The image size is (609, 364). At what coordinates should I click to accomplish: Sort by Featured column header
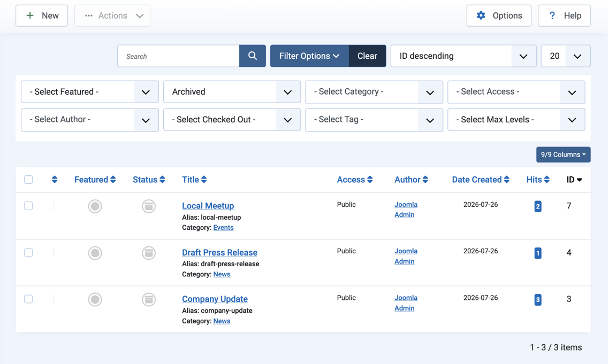click(95, 180)
